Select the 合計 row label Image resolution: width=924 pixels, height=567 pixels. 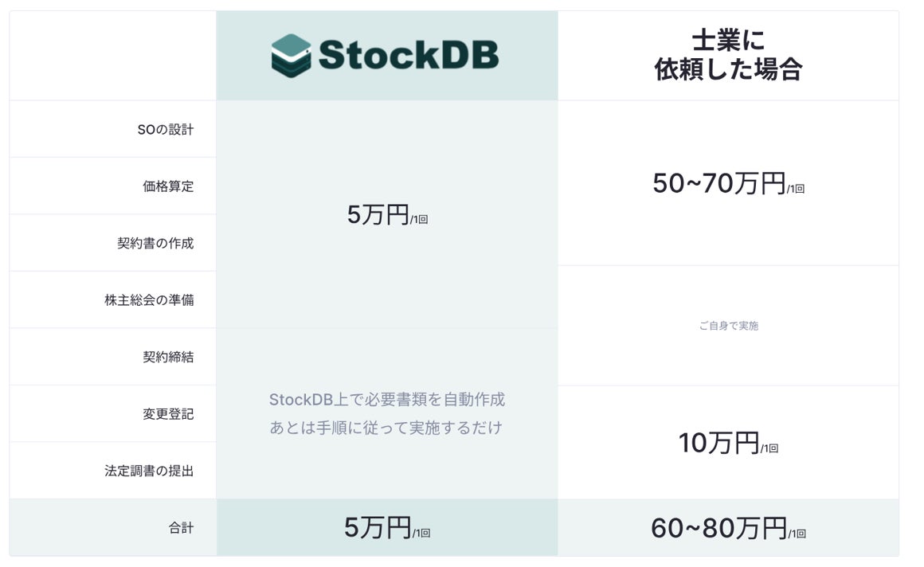181,527
